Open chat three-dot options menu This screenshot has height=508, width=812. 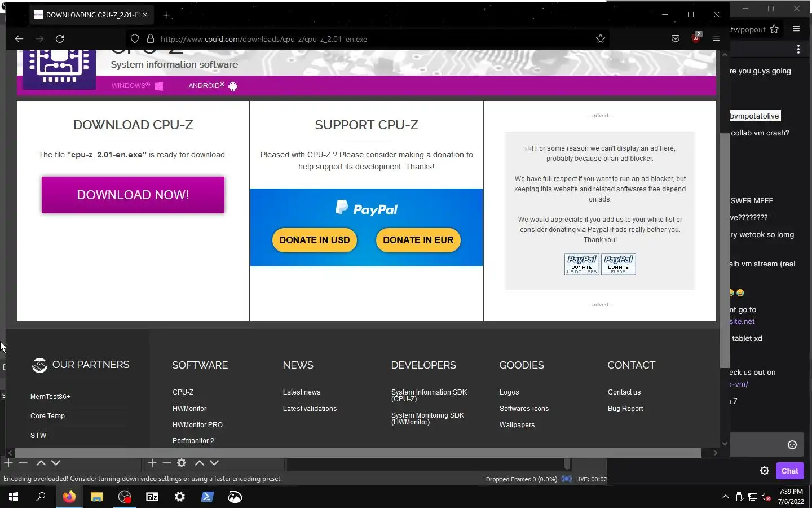click(798, 50)
